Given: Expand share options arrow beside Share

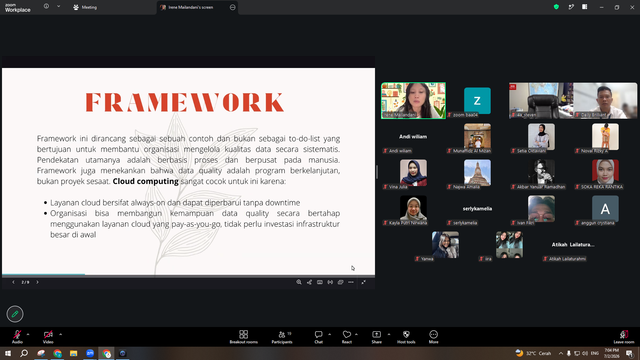Looking at the screenshot, I should tap(389, 334).
